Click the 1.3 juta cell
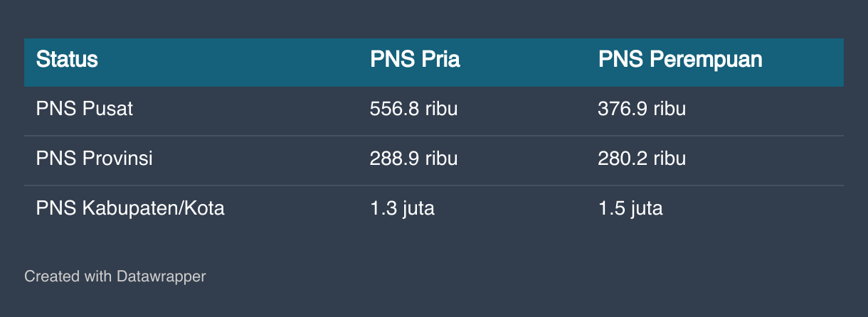Image resolution: width=868 pixels, height=317 pixels. (402, 208)
